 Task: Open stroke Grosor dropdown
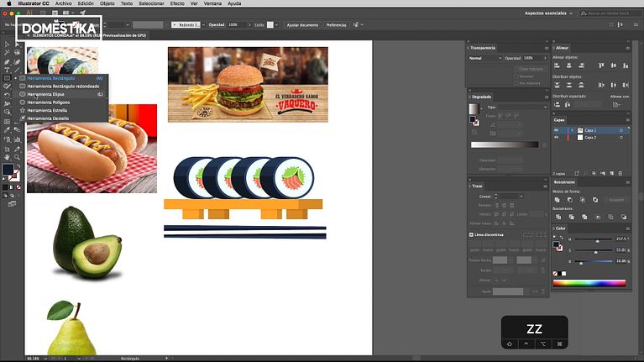coord(521,197)
